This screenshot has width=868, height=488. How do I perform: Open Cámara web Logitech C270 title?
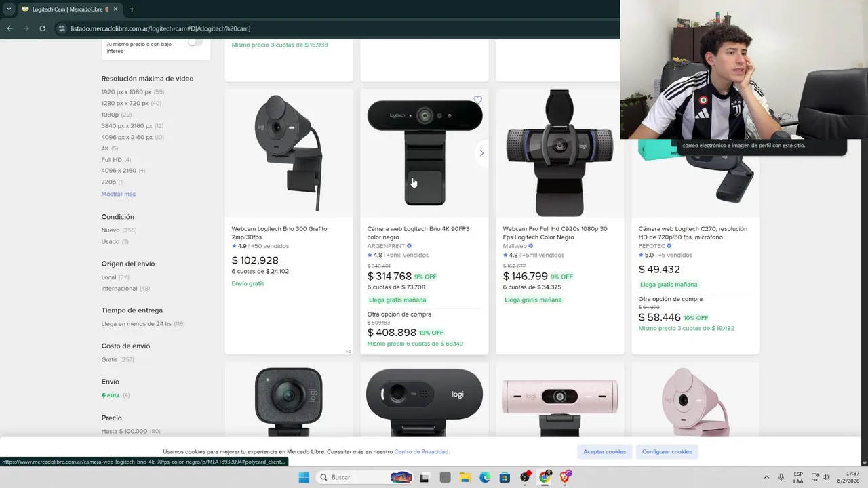(693, 232)
